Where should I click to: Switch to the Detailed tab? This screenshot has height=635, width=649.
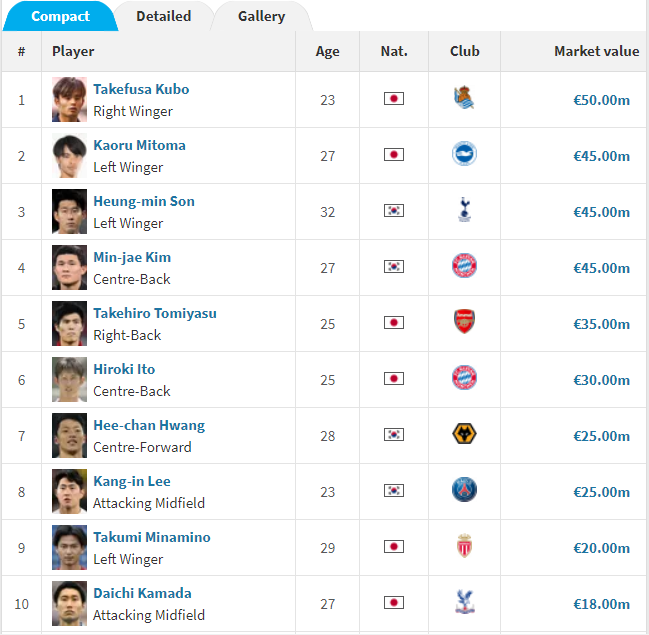coord(163,16)
